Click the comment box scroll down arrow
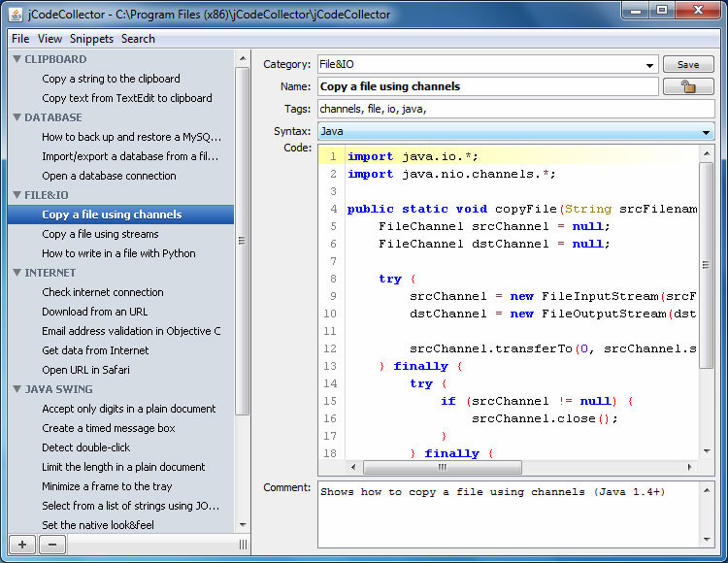The image size is (728, 563). tap(707, 540)
